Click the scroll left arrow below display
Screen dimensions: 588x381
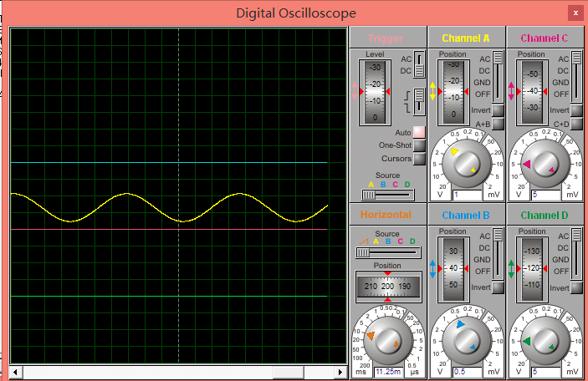coord(15,372)
